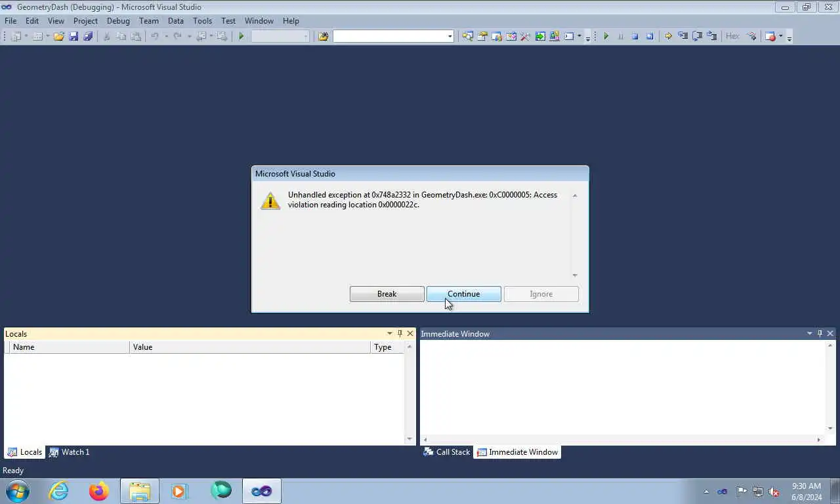Click the Save floppy disk icon
This screenshot has height=504, width=840.
coord(73,36)
